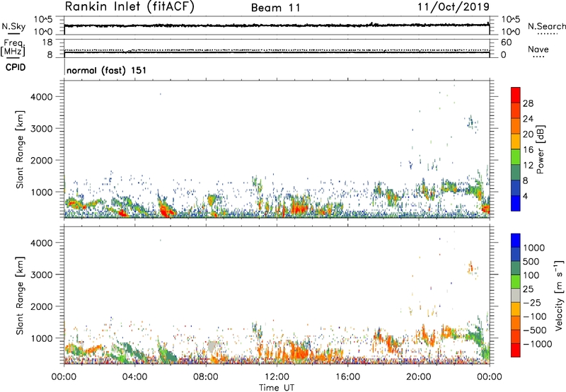The height and width of the screenshot is (392, 566).
Task: Click the 'N.Search' legend label
Action: [546, 26]
